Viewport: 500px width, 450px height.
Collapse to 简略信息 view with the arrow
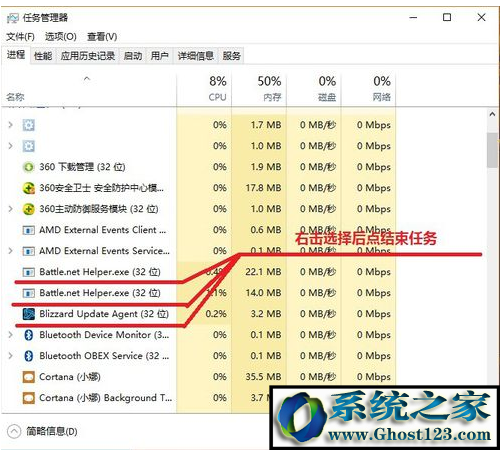tap(14, 432)
